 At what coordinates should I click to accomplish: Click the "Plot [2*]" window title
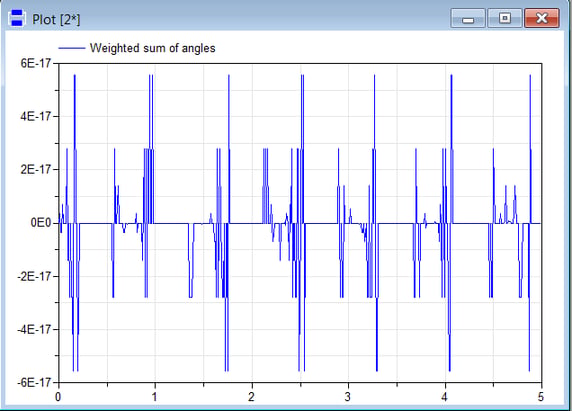(56, 19)
